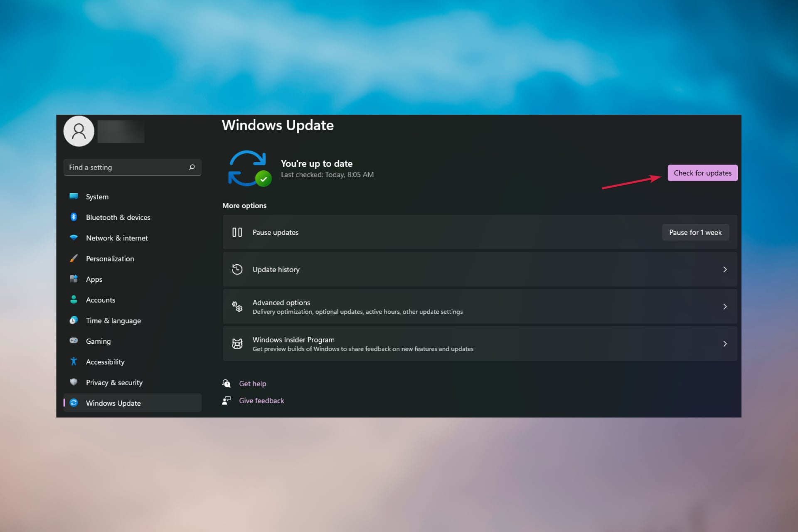Viewport: 798px width, 532px height.
Task: Open the System settings section
Action: coord(97,197)
